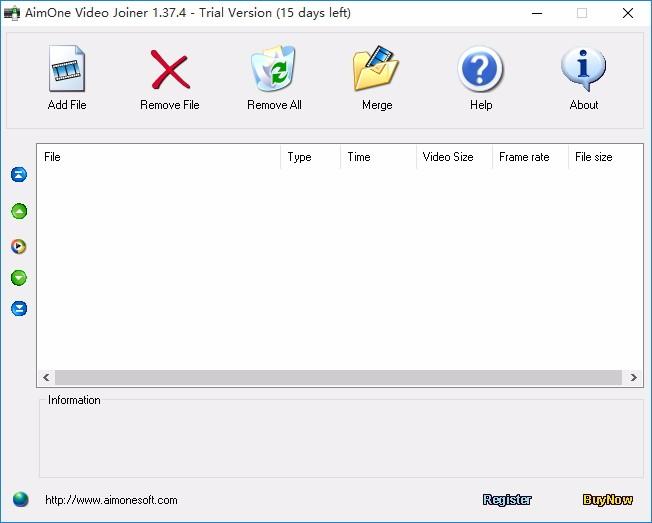
Task: Click the Remove File text label
Action: tap(170, 105)
